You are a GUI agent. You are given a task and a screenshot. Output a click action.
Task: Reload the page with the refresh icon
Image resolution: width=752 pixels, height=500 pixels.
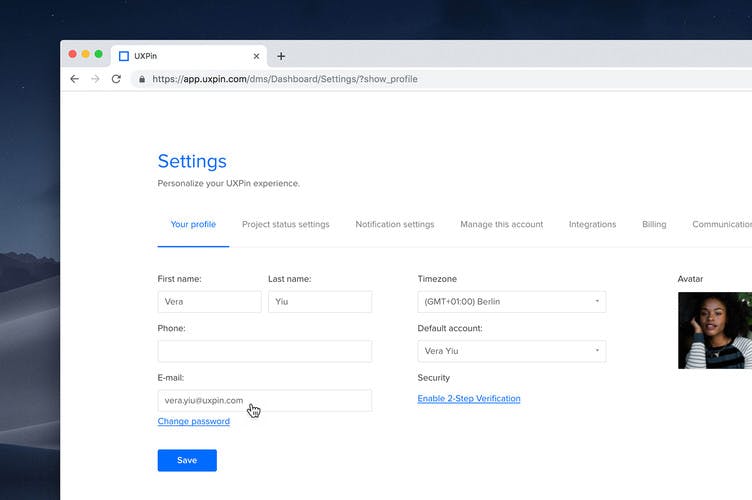[116, 79]
